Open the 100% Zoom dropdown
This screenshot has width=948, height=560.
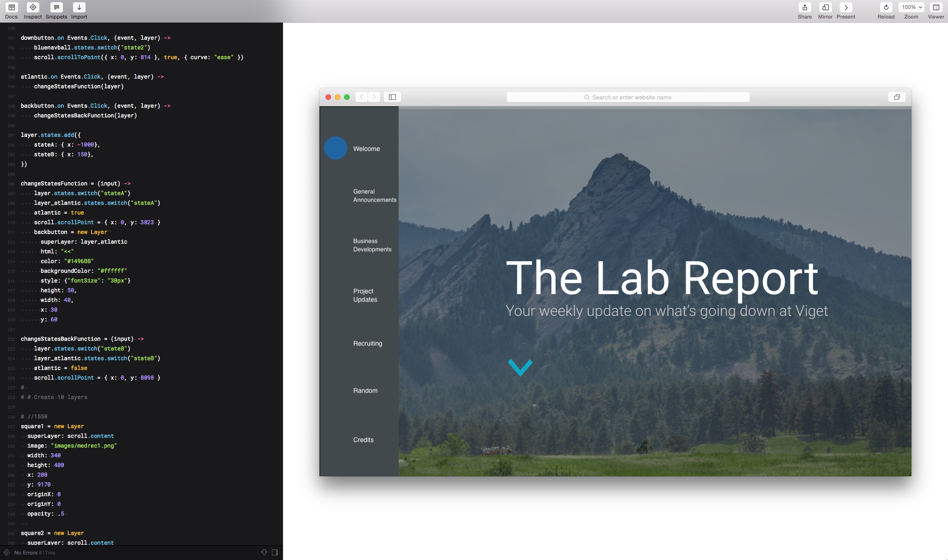(911, 7)
